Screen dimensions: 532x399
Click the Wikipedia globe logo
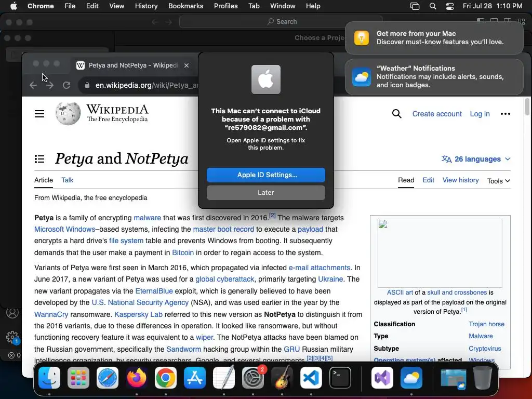(68, 113)
